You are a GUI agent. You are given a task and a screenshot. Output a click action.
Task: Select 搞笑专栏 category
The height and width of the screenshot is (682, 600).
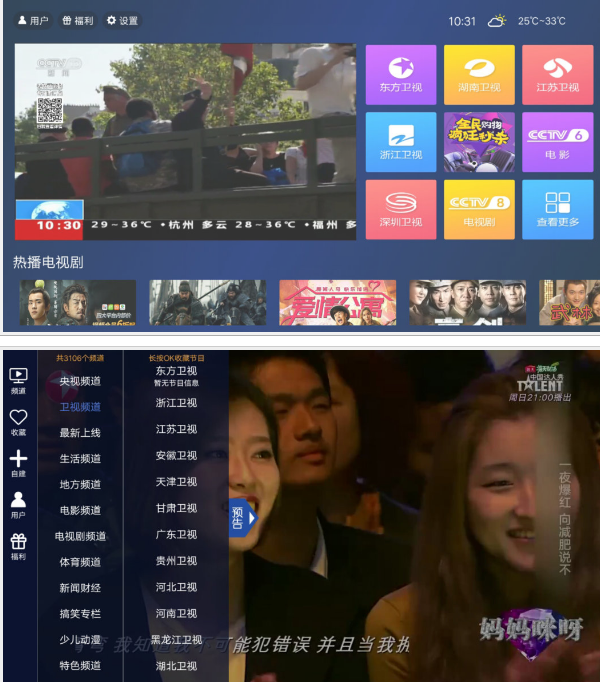pyautogui.click(x=80, y=614)
